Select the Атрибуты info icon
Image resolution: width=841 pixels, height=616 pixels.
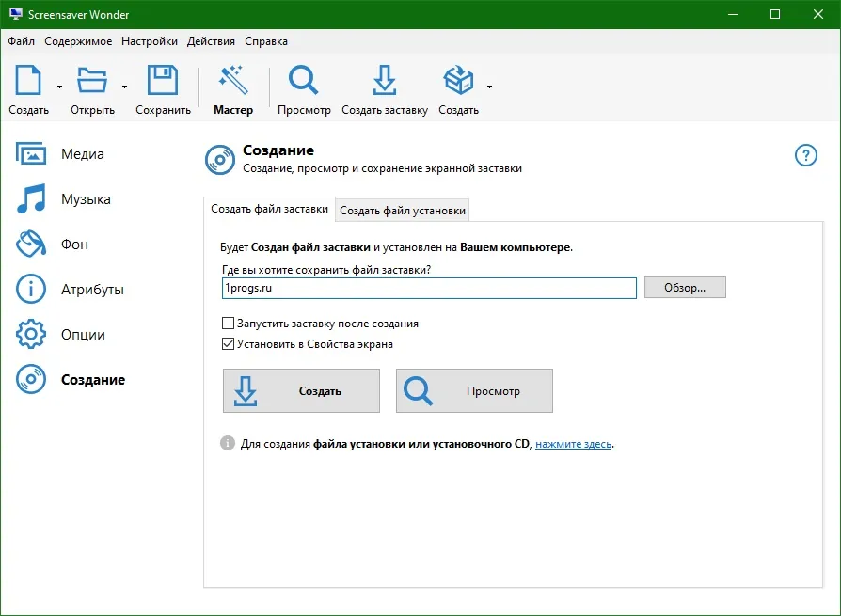(x=31, y=289)
